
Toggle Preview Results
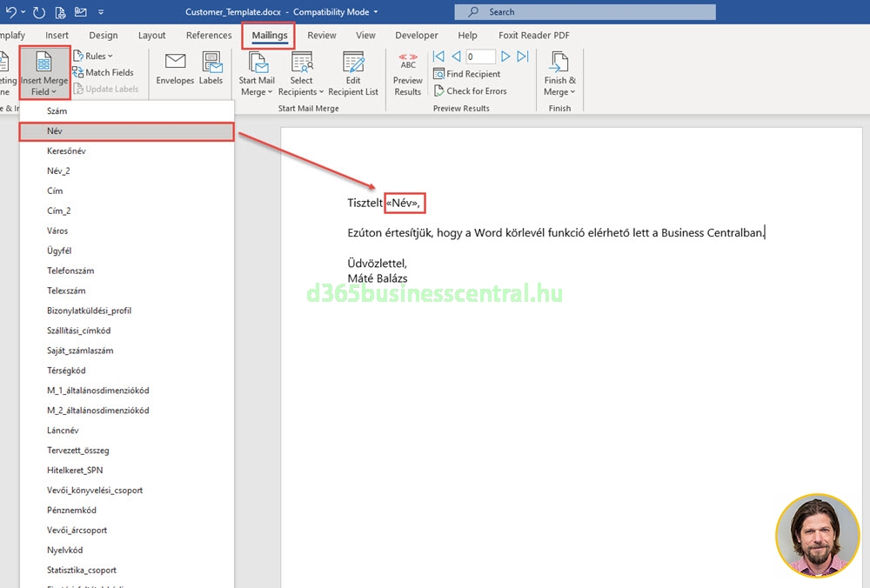[408, 74]
